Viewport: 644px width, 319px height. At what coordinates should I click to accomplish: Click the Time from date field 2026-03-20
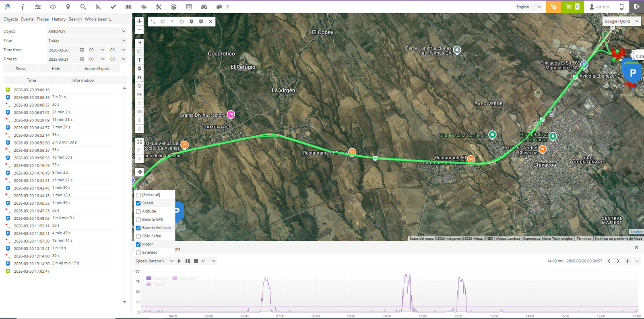click(x=66, y=50)
